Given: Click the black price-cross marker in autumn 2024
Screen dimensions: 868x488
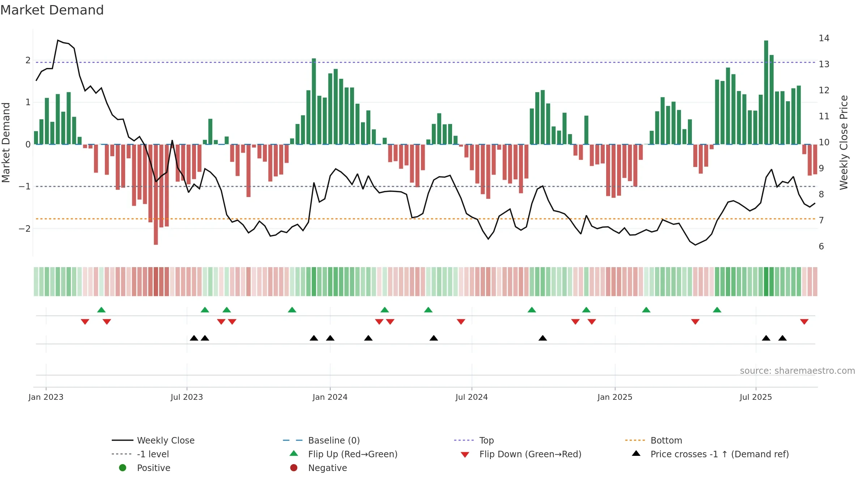Looking at the screenshot, I should tap(543, 338).
